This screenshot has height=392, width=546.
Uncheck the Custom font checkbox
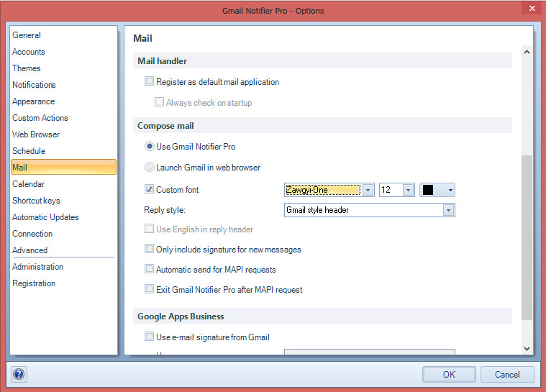pyautogui.click(x=149, y=189)
